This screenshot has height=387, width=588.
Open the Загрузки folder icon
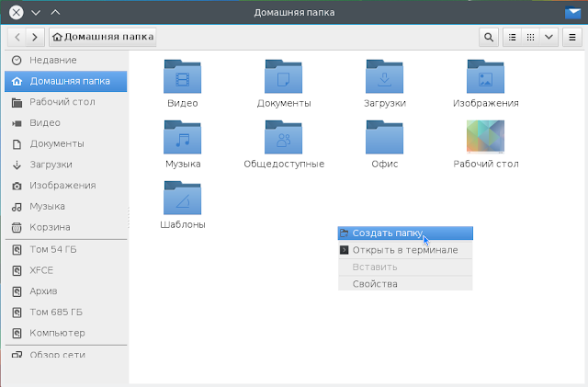[x=384, y=76]
